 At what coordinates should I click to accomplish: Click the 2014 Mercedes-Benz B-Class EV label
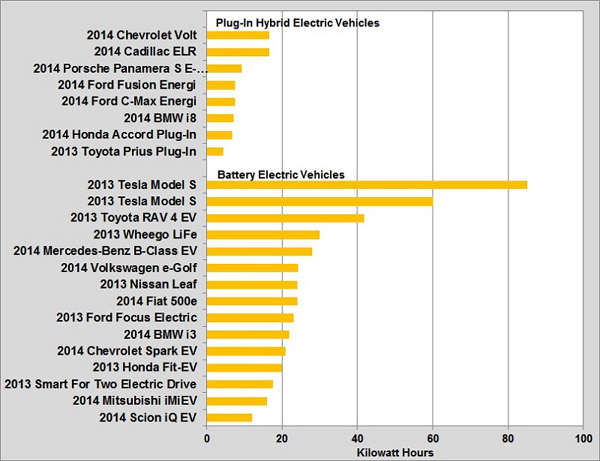[x=105, y=251]
